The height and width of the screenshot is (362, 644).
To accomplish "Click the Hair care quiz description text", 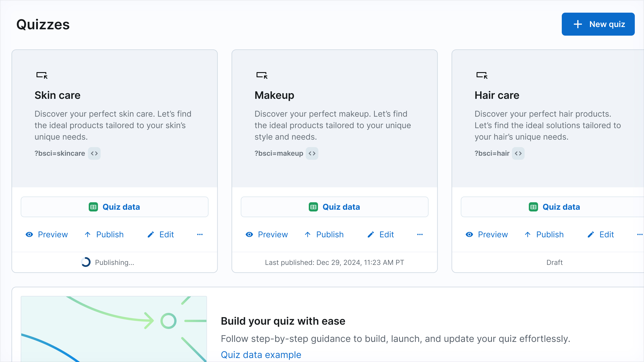I will click(x=548, y=125).
